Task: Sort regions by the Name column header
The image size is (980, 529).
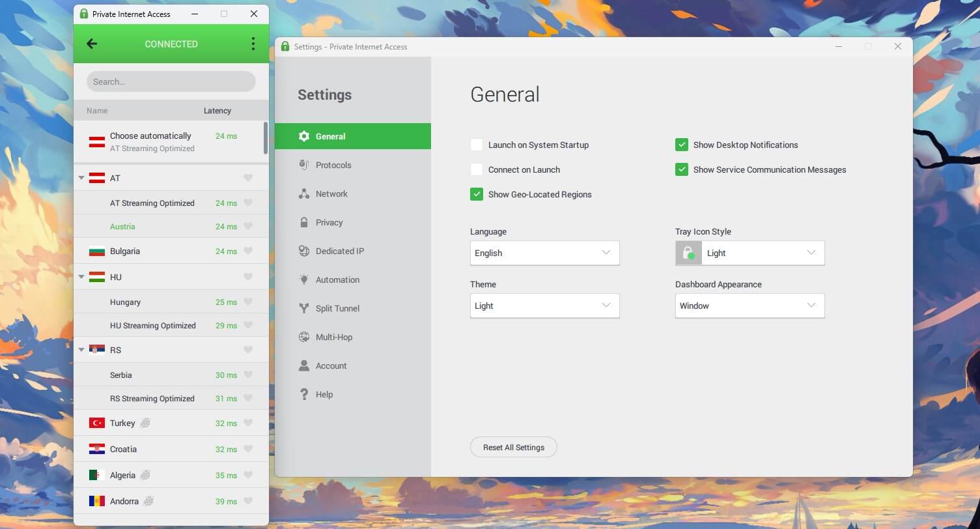Action: [x=97, y=111]
